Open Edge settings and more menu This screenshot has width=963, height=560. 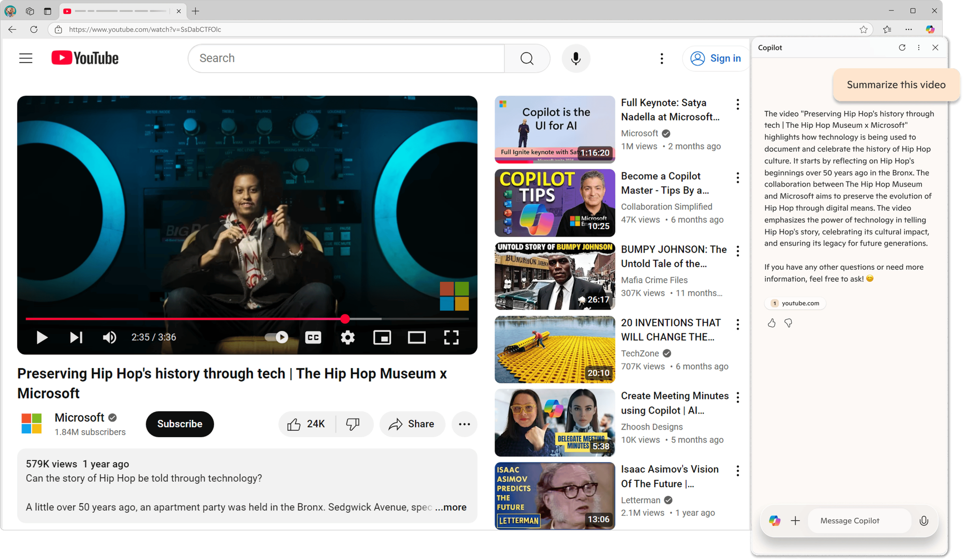(x=909, y=30)
